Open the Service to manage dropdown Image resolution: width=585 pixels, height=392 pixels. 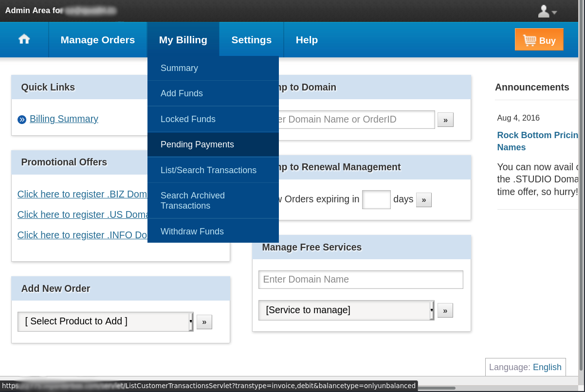tap(346, 310)
